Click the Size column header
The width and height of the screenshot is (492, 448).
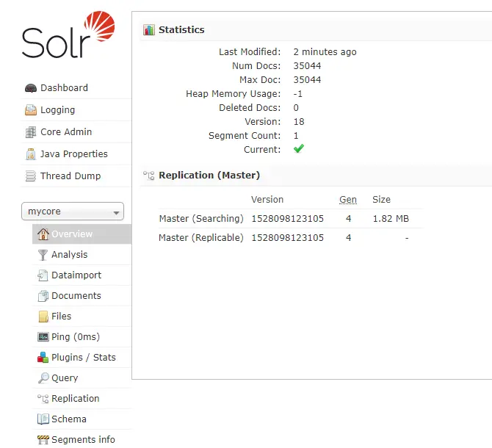[x=381, y=200]
